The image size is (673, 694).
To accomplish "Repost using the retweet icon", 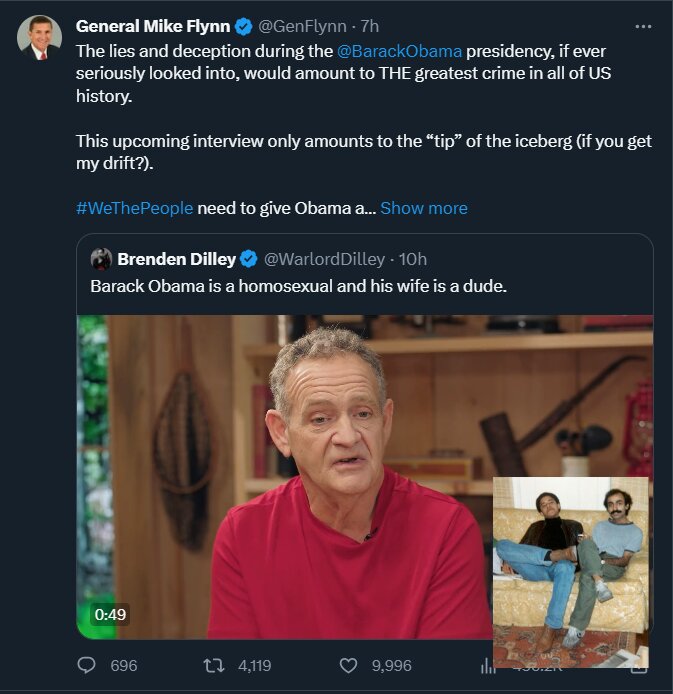I will pyautogui.click(x=214, y=665).
